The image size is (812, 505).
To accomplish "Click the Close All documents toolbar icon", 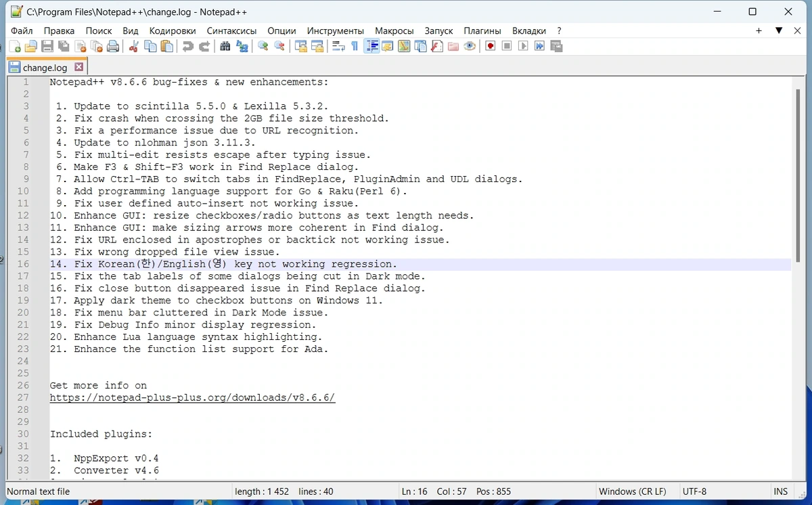I will [x=97, y=46].
